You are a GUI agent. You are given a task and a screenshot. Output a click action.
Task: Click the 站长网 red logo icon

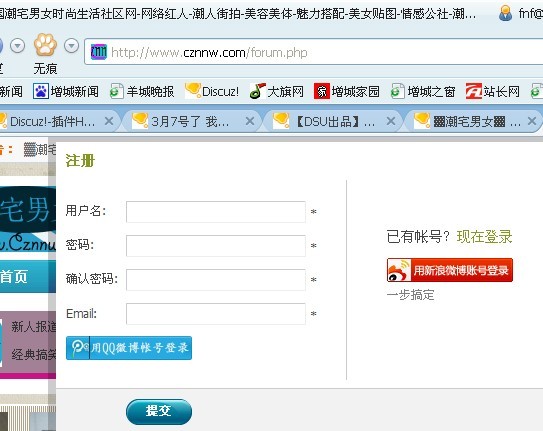(x=474, y=91)
